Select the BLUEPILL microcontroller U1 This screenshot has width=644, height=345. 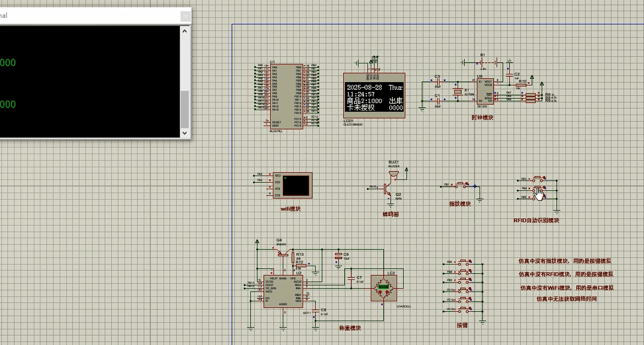point(287,96)
